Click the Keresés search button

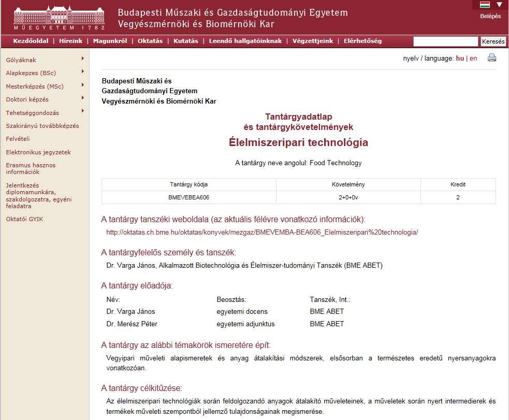coord(493,41)
